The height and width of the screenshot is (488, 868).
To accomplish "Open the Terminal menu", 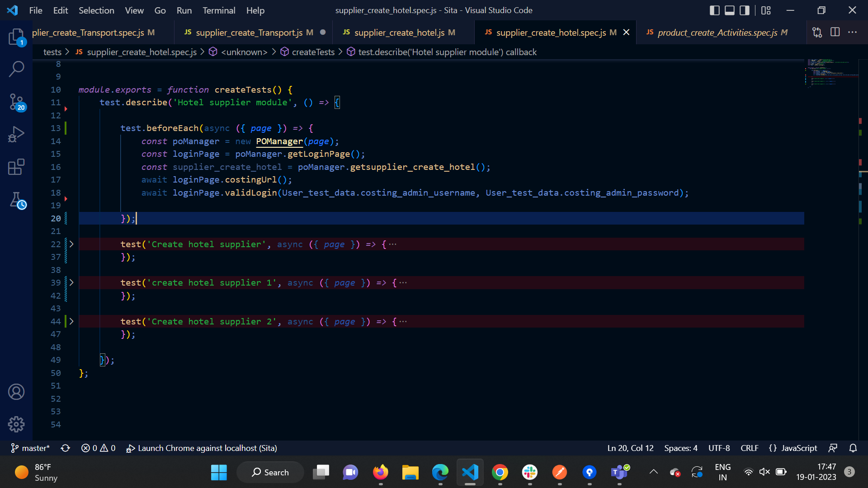I will pyautogui.click(x=218, y=10).
